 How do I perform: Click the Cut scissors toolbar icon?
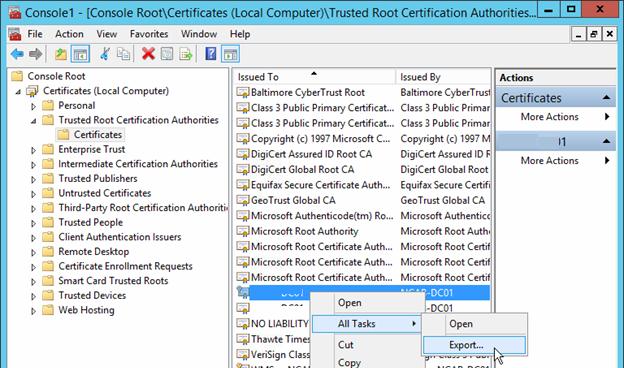[105, 54]
